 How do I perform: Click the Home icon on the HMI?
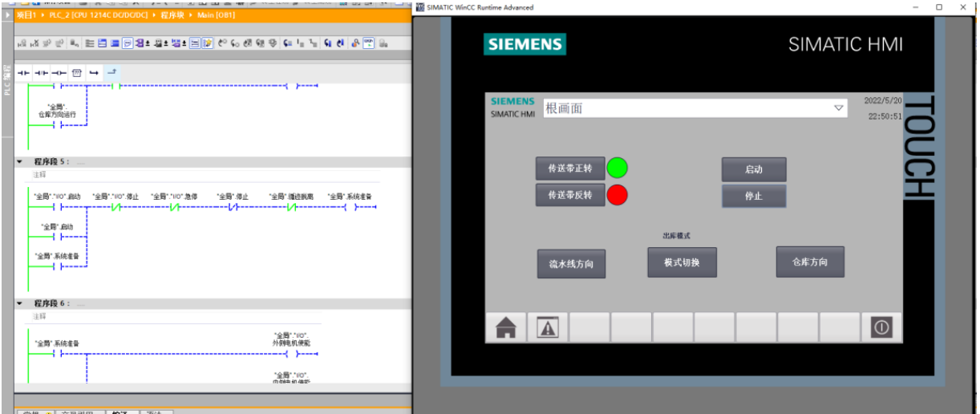506,327
